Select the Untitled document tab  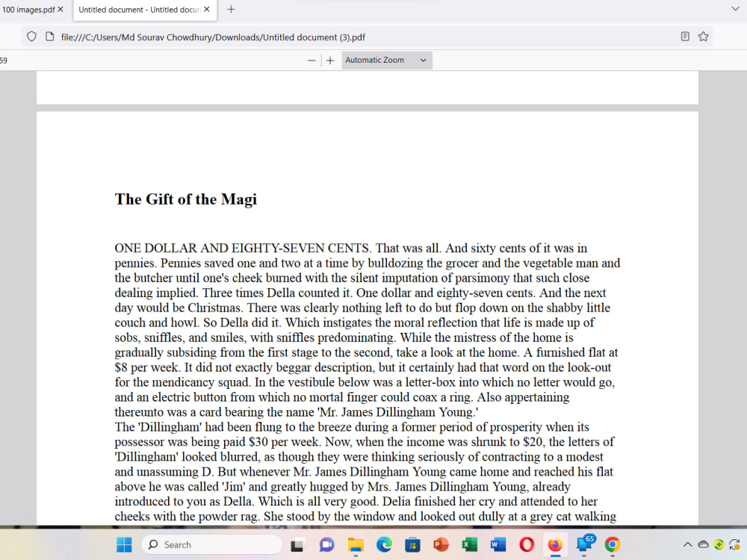(139, 10)
